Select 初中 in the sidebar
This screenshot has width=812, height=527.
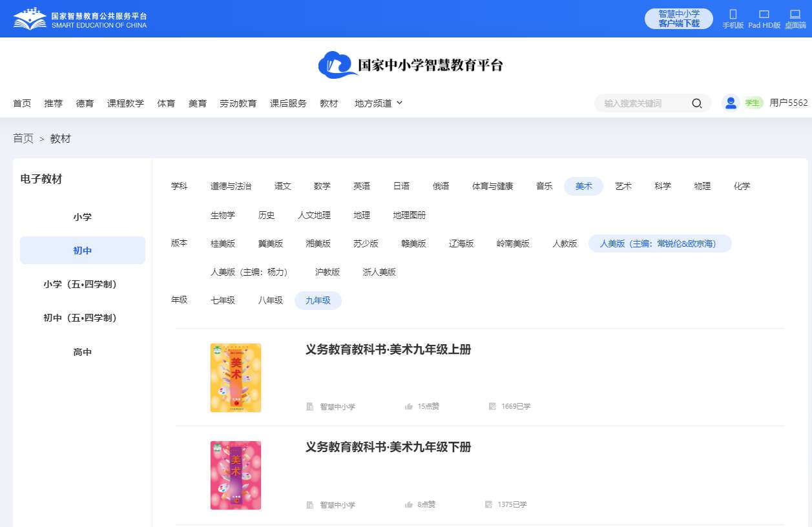pos(83,251)
